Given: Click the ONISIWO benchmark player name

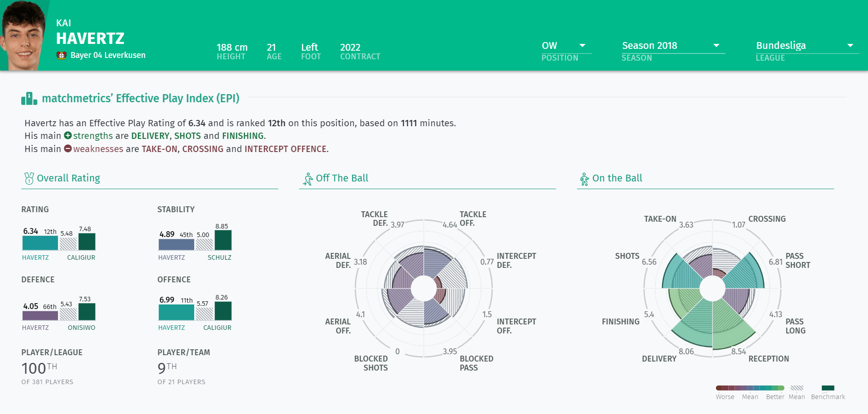Looking at the screenshot, I should click(x=81, y=328).
